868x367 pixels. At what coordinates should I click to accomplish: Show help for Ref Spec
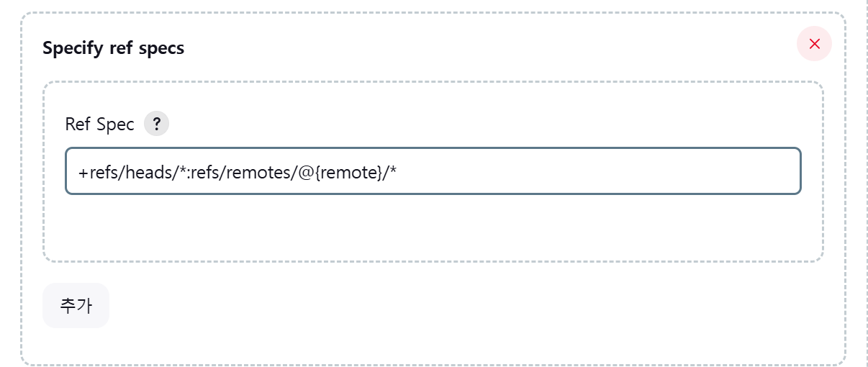coord(156,124)
